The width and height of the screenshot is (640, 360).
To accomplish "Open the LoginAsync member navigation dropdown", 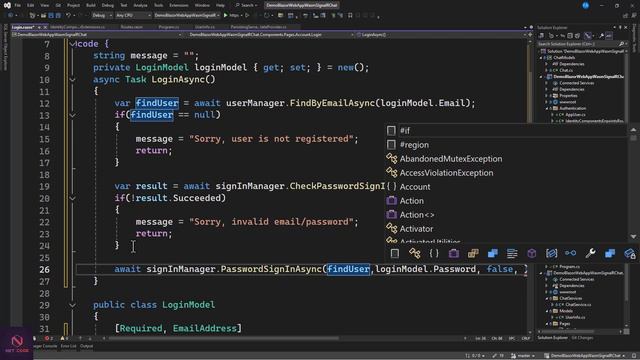I will pos(440,35).
